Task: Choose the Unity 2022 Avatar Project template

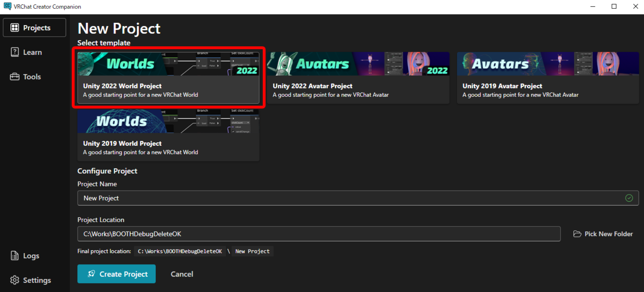Action: 358,78
